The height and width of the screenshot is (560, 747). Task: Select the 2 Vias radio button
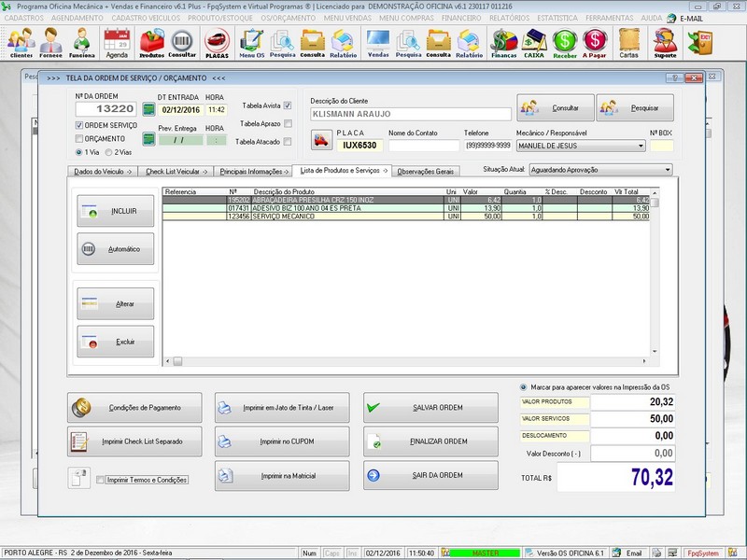[108, 152]
